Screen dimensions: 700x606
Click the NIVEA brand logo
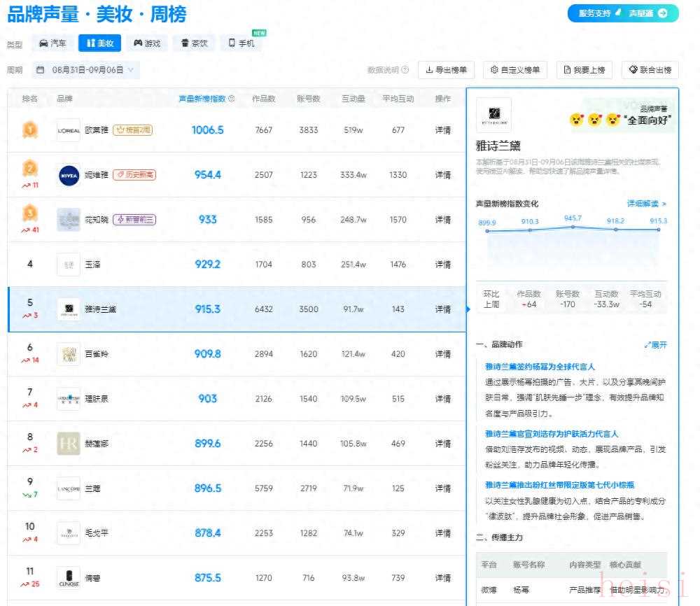pyautogui.click(x=69, y=175)
